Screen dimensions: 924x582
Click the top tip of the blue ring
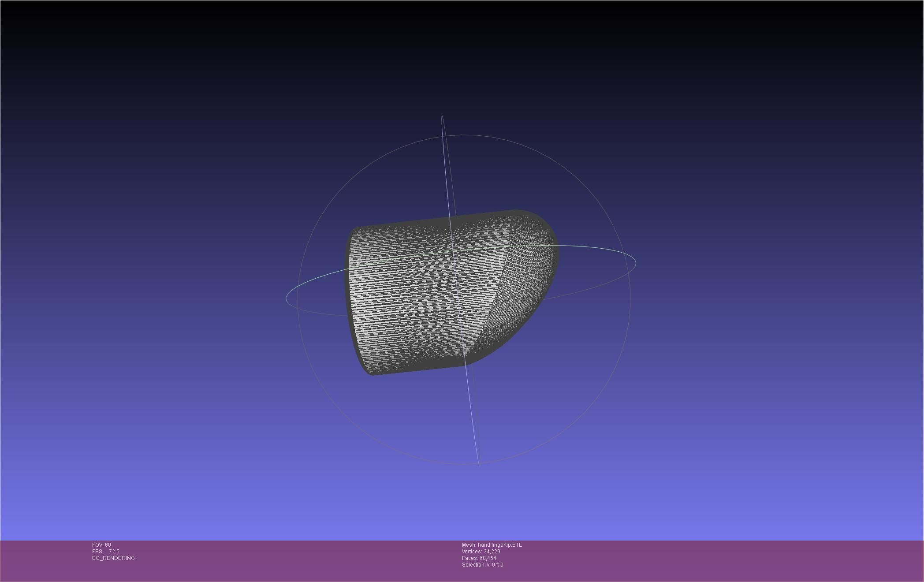[442, 116]
